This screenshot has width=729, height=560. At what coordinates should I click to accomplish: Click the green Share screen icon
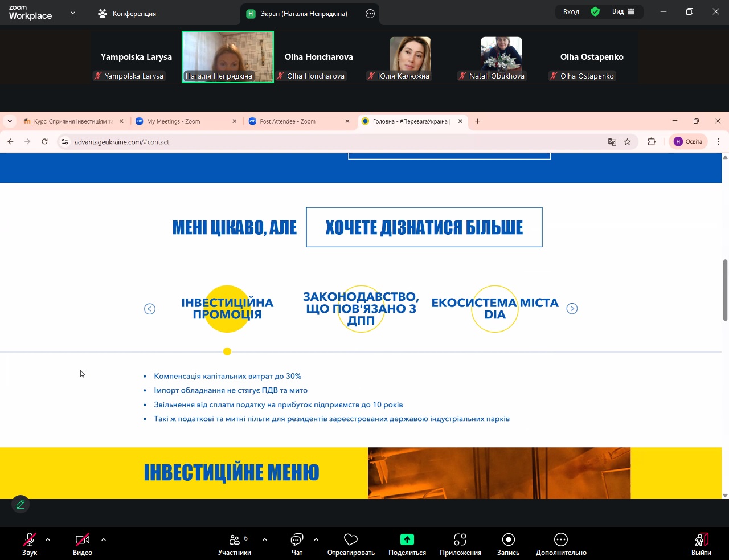[407, 539]
